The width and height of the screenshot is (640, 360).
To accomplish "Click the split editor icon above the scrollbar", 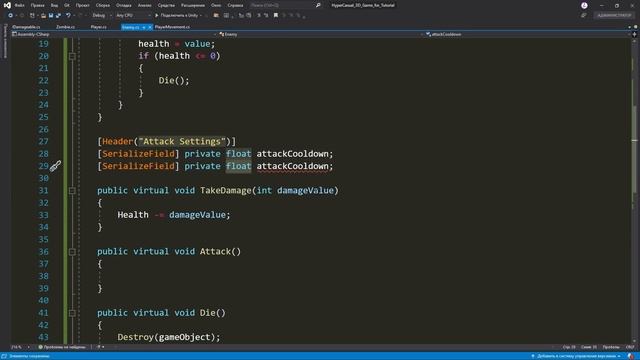I will pyautogui.click(x=634, y=34).
